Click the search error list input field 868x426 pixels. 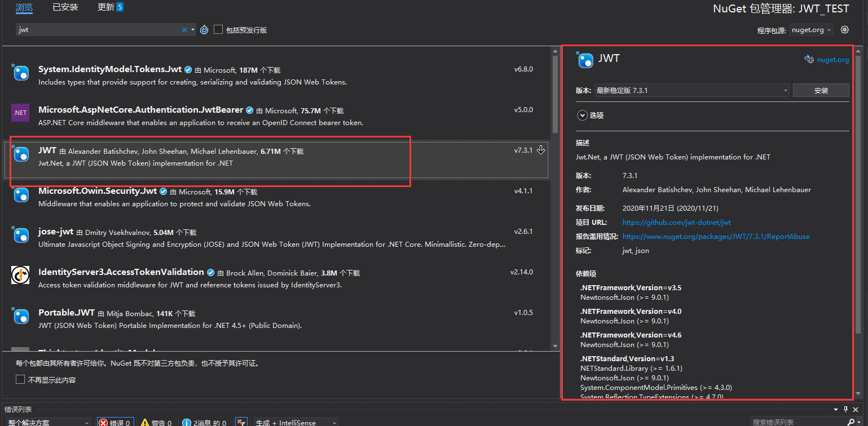click(x=798, y=422)
